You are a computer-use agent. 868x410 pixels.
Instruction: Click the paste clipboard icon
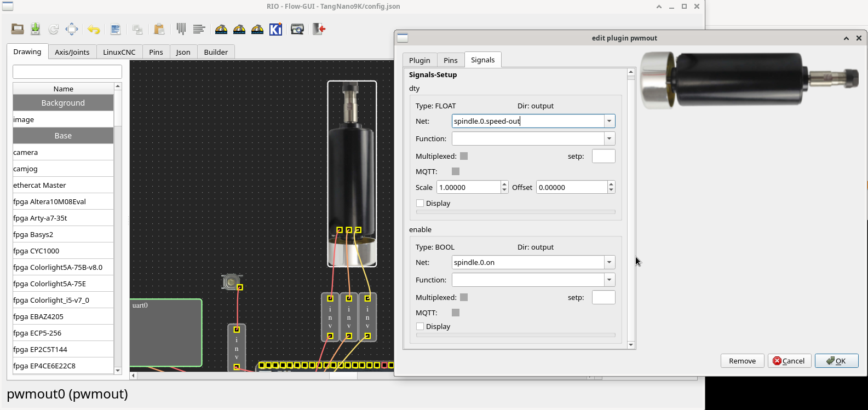(159, 29)
